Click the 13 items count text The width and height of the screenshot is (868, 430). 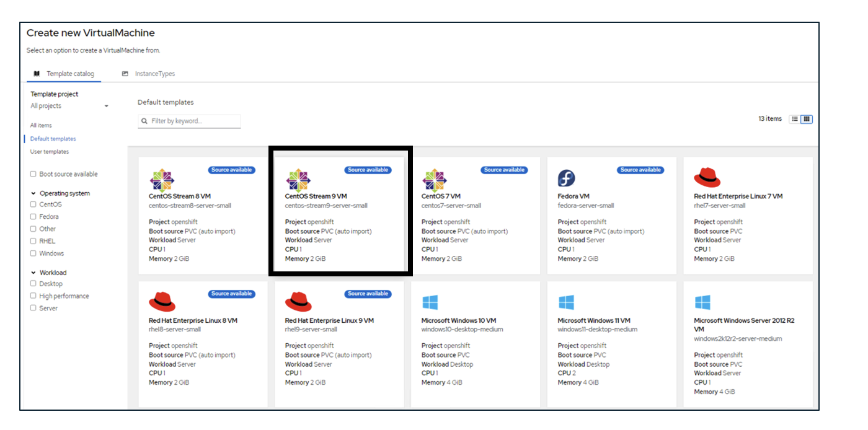[x=770, y=119]
